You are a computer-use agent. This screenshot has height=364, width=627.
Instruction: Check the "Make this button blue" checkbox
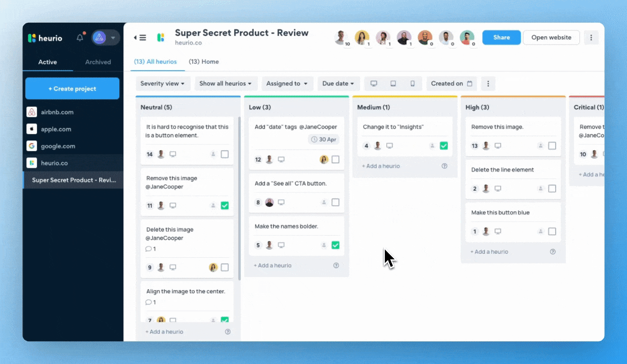pos(552,232)
